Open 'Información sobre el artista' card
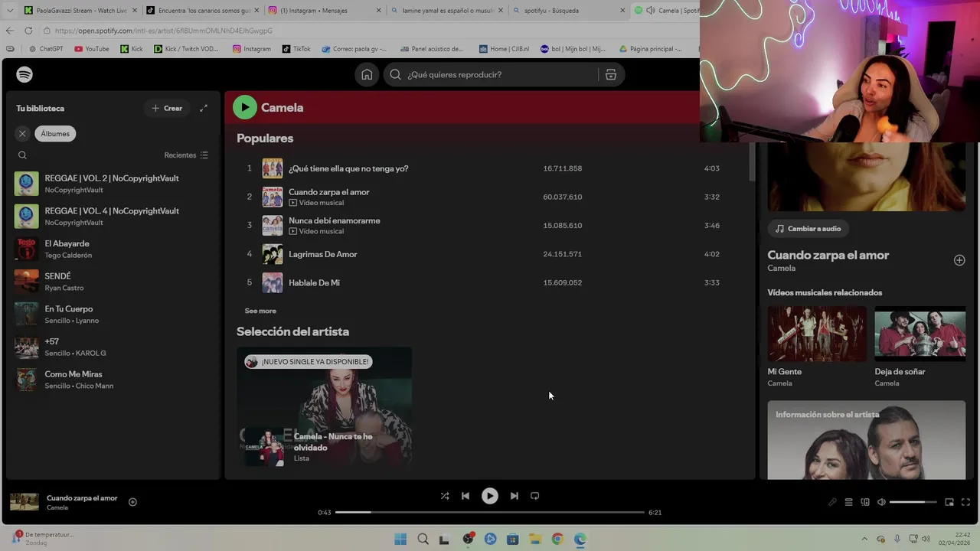Image resolution: width=980 pixels, height=551 pixels. [867, 440]
